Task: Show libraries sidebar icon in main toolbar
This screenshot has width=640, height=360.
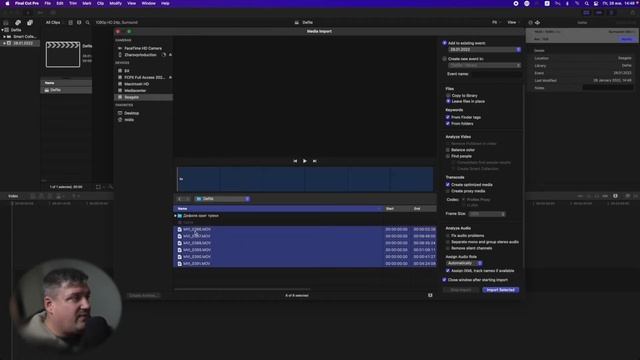Action: pyautogui.click(x=6, y=22)
